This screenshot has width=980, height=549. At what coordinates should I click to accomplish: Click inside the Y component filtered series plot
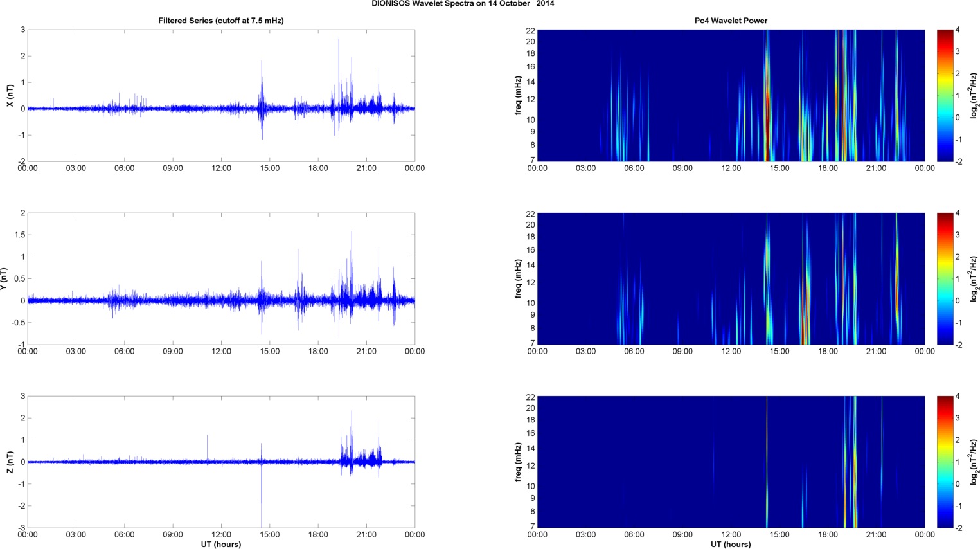click(x=221, y=279)
